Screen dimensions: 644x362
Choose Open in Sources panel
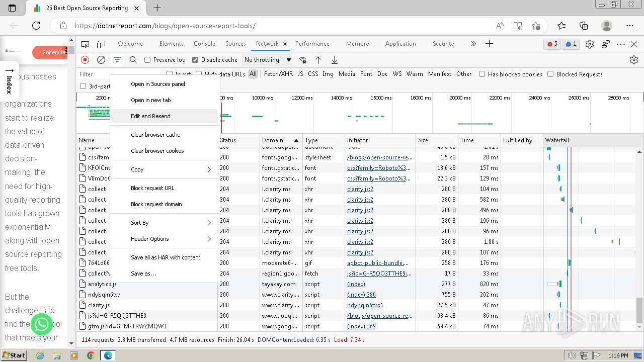tap(165, 84)
